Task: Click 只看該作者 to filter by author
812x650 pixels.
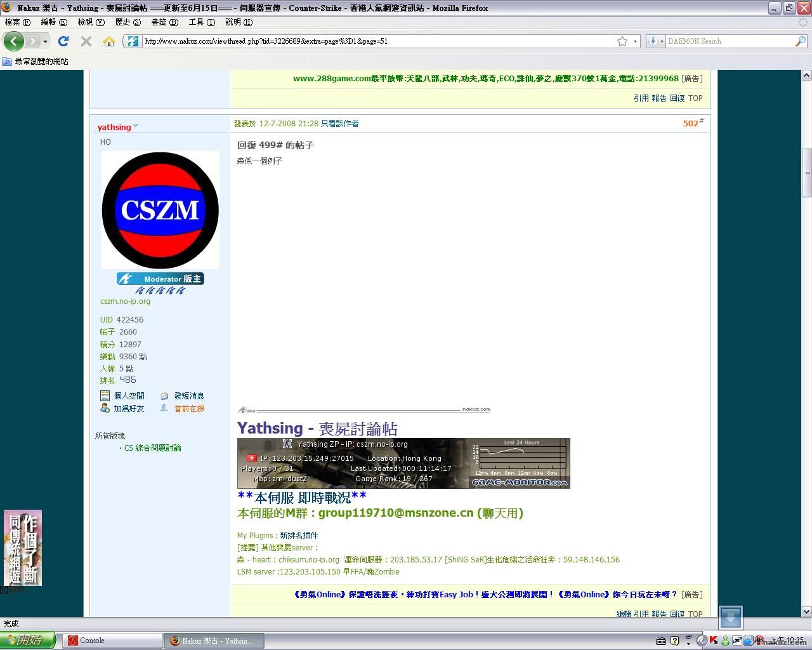Action: click(x=340, y=124)
